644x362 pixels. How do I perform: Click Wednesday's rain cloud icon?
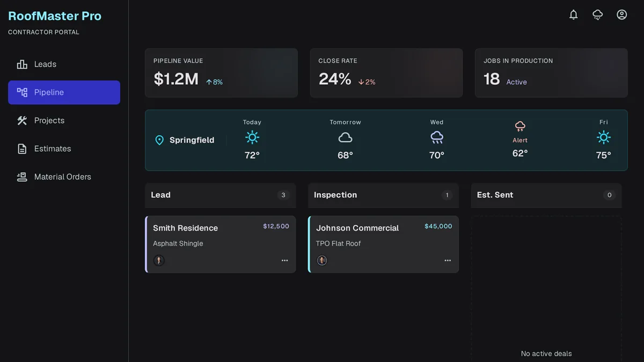tap(437, 138)
